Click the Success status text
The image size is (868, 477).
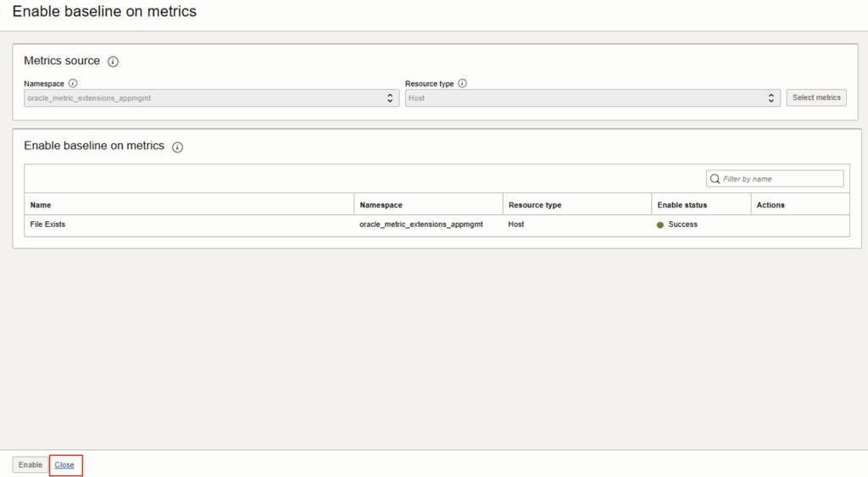682,225
